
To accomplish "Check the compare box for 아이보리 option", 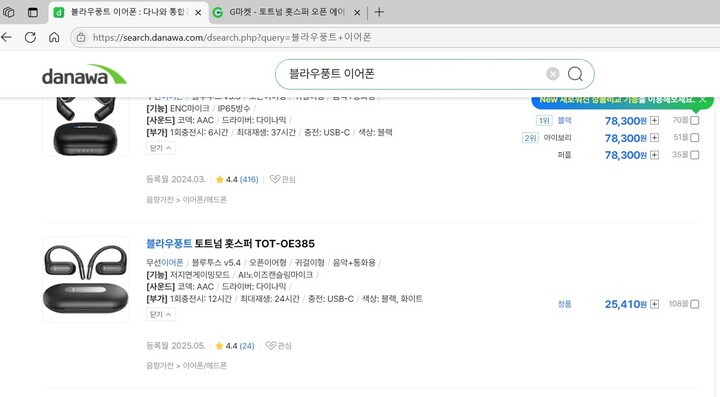I will (695, 138).
